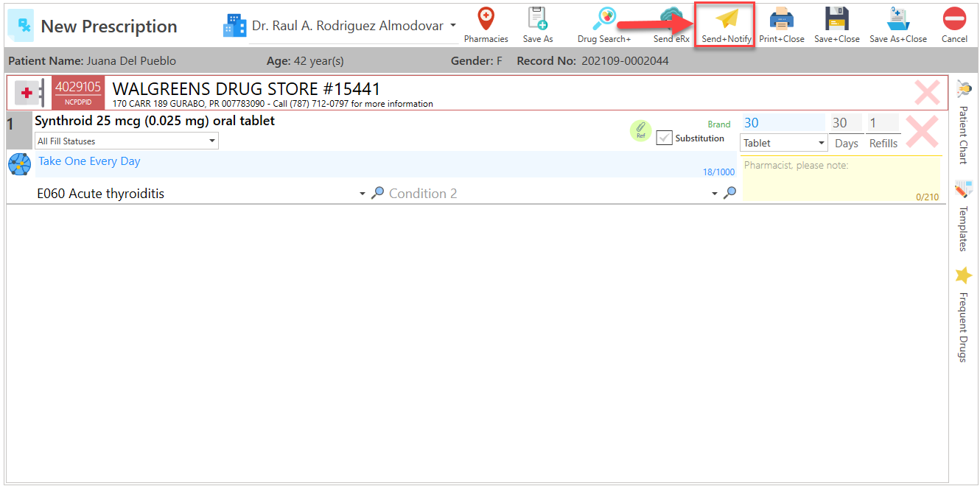This screenshot has width=980, height=486.
Task: Click the Pharmacist please note field
Action: [x=841, y=179]
